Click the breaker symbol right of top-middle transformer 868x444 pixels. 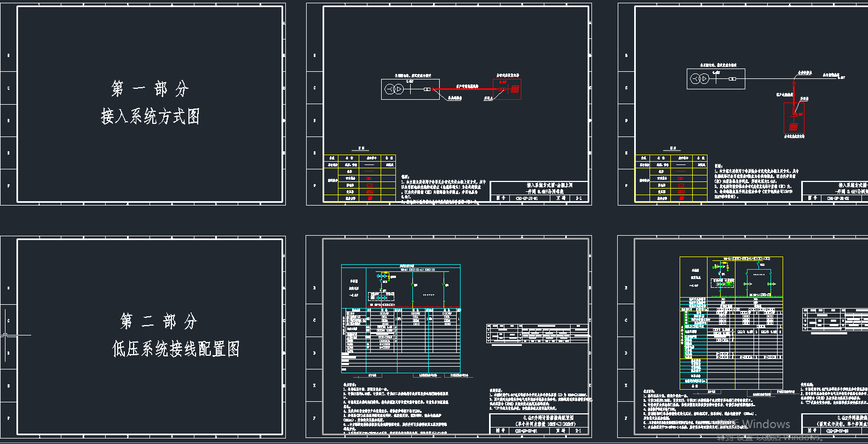[427, 89]
